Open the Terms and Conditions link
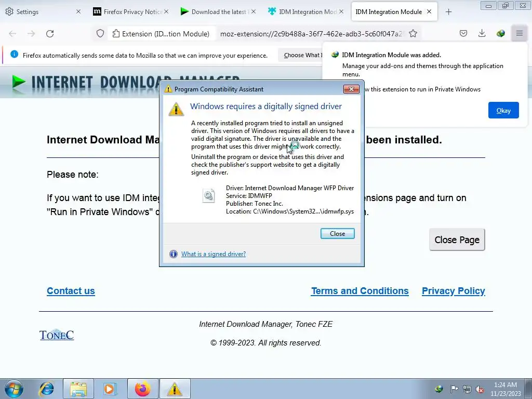The image size is (532, 399). coord(360,291)
